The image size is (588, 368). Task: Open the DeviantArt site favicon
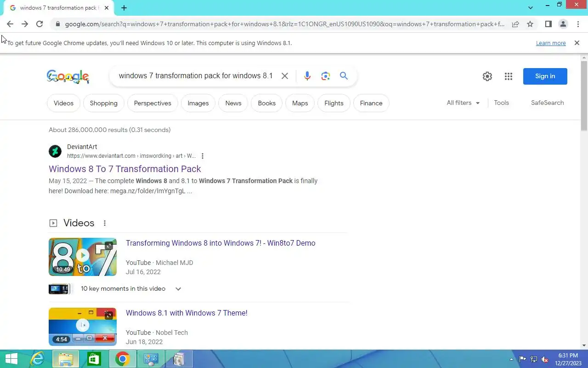[55, 151]
